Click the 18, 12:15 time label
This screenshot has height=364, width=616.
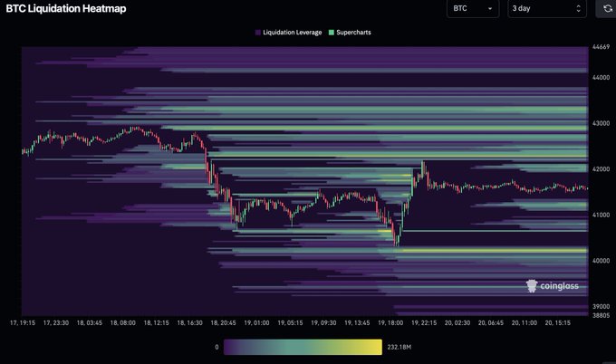156,322
